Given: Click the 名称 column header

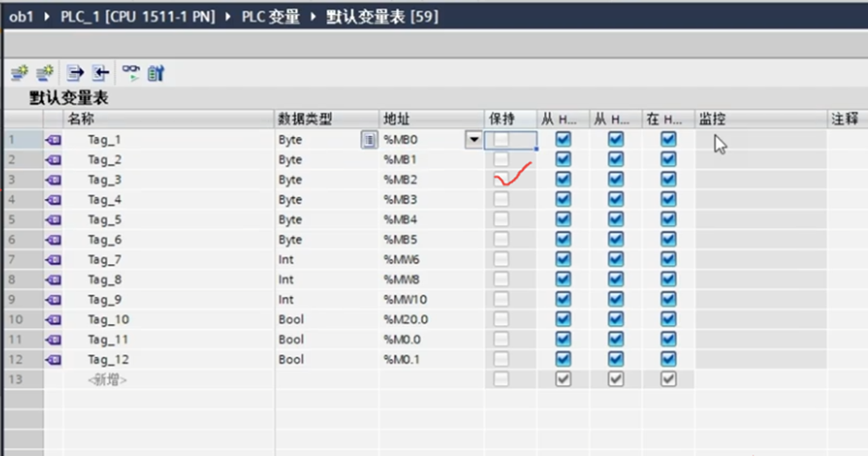Looking at the screenshot, I should tap(81, 119).
